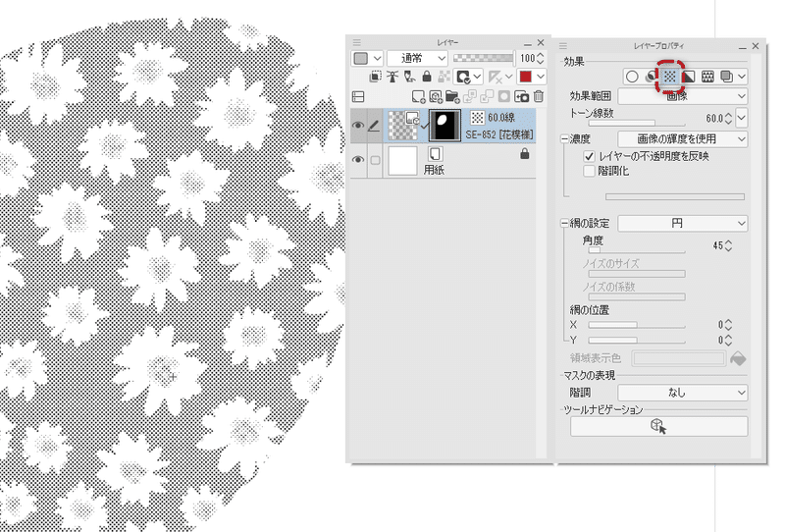This screenshot has height=532, width=785.
Task: Tick the checkbox beside 用紙 layer eye
Action: [x=375, y=160]
